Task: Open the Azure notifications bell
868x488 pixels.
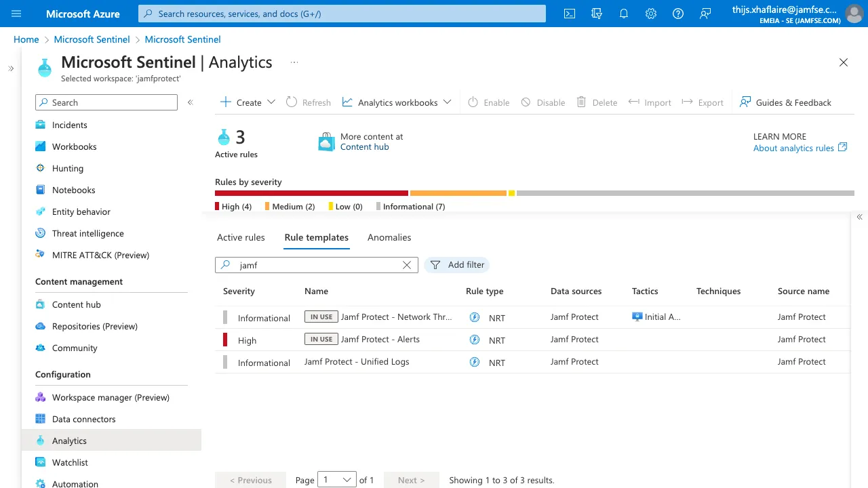Action: (x=624, y=14)
